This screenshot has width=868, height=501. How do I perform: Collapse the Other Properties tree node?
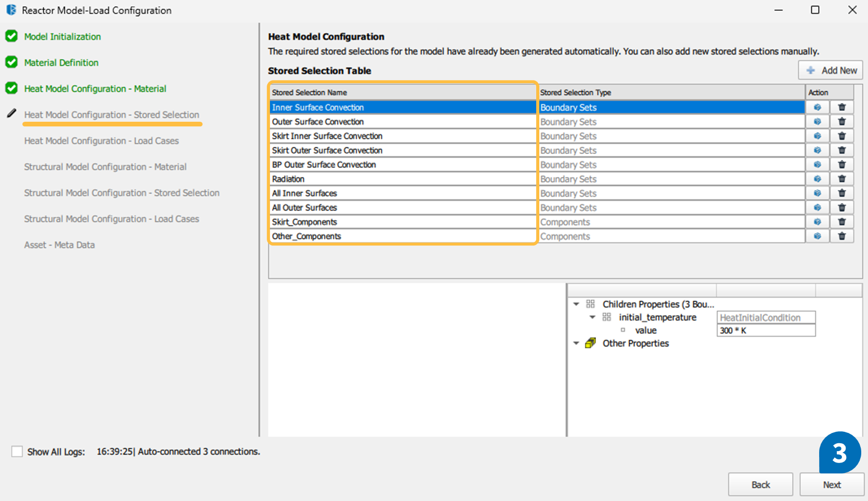576,343
